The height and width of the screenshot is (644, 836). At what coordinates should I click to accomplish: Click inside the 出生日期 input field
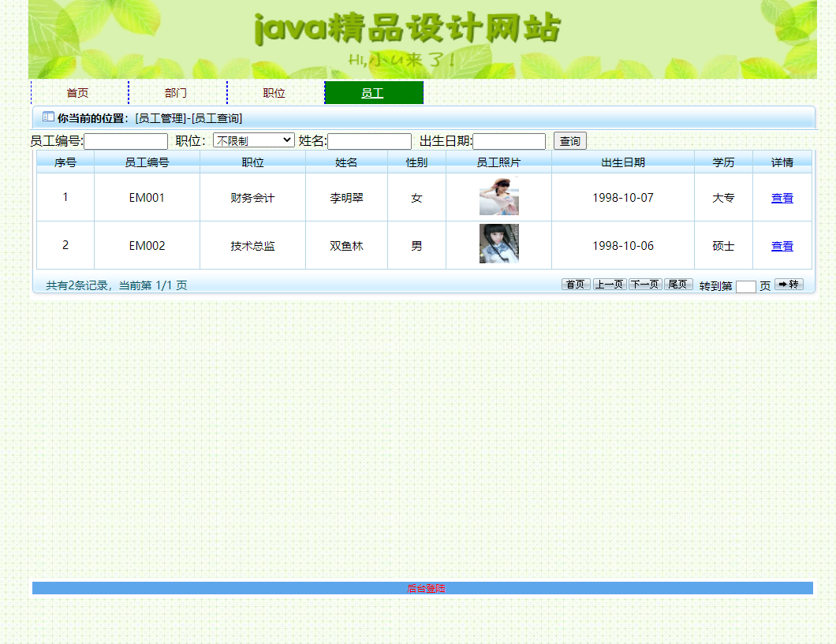(509, 140)
